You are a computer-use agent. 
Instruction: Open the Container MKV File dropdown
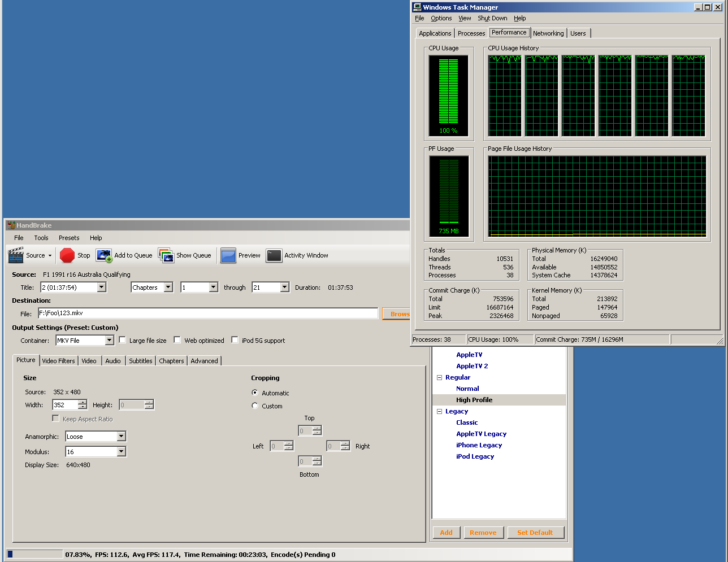coord(109,341)
